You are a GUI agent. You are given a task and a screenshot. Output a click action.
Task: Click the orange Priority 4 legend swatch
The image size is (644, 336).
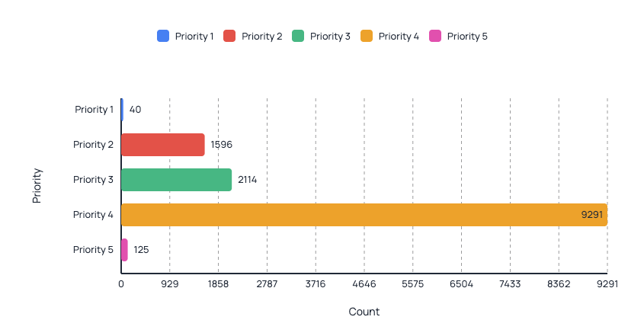[367, 36]
